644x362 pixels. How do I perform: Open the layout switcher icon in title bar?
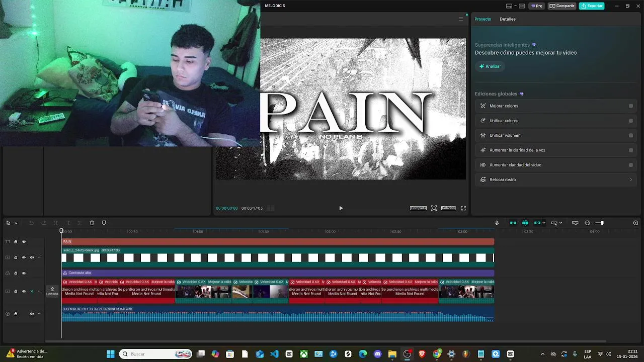pyautogui.click(x=509, y=6)
